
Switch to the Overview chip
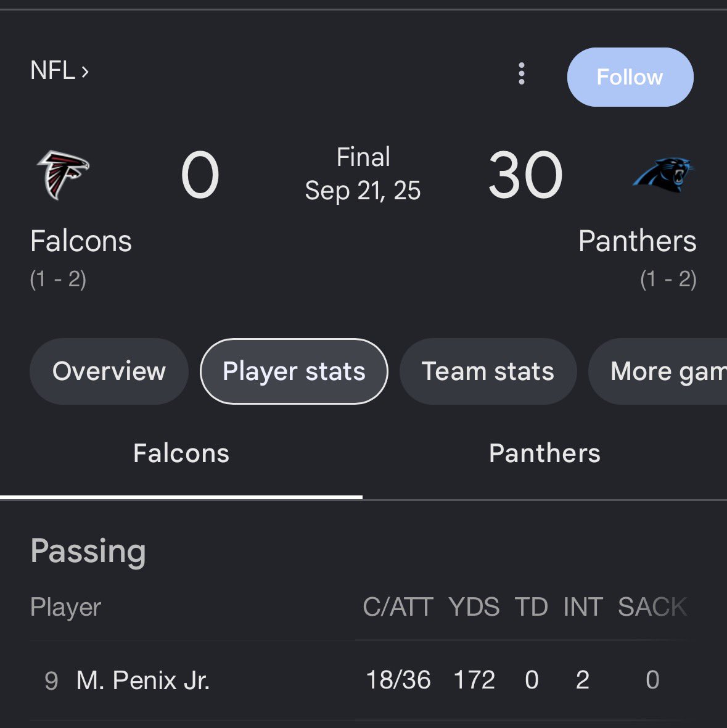109,371
